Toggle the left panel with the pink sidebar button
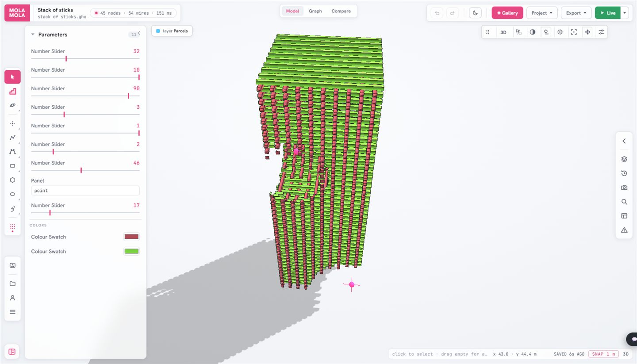The width and height of the screenshot is (637, 364). [x=12, y=352]
